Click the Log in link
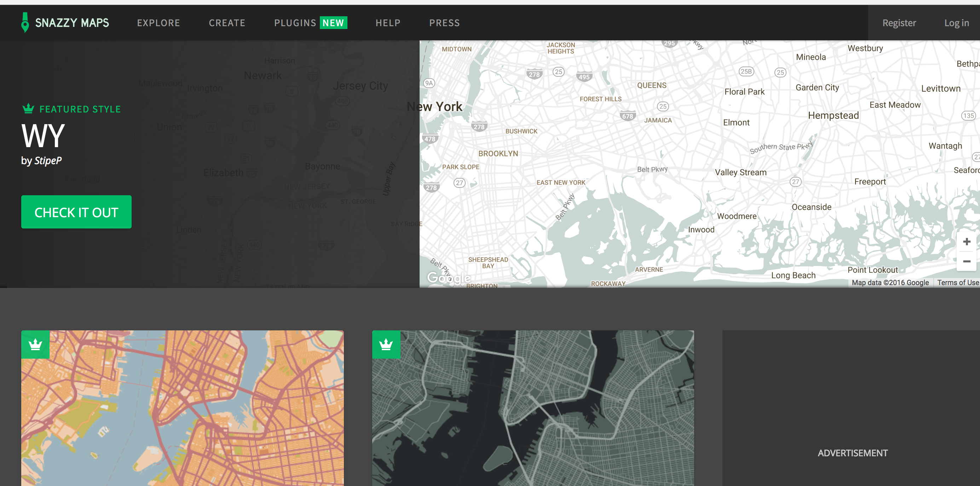The height and width of the screenshot is (486, 980). tap(956, 23)
